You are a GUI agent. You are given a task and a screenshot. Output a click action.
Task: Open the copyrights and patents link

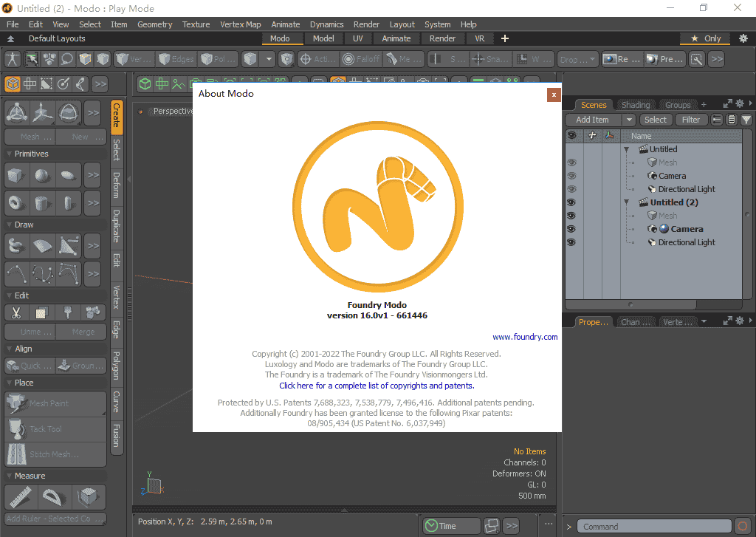(x=377, y=385)
